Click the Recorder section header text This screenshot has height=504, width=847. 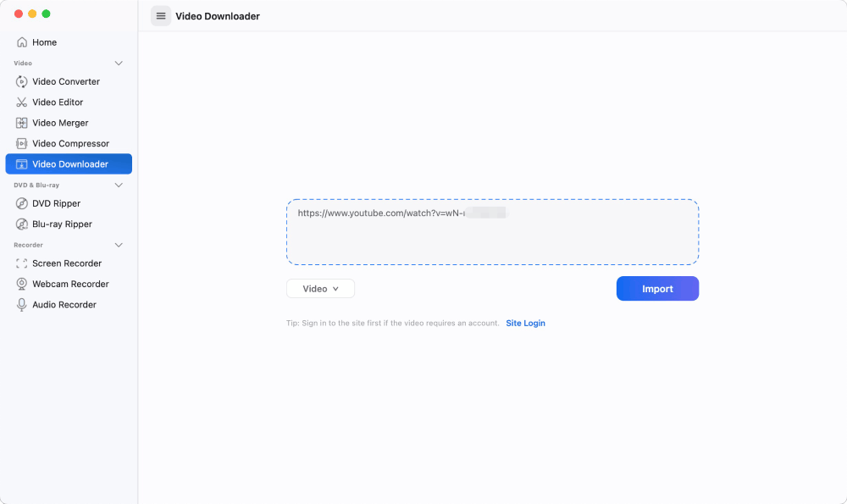[x=28, y=246]
